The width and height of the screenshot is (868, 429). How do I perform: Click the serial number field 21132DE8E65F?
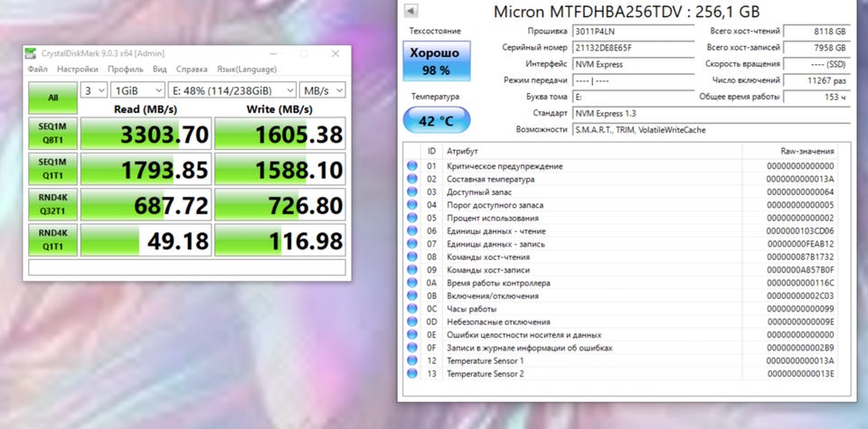click(633, 48)
